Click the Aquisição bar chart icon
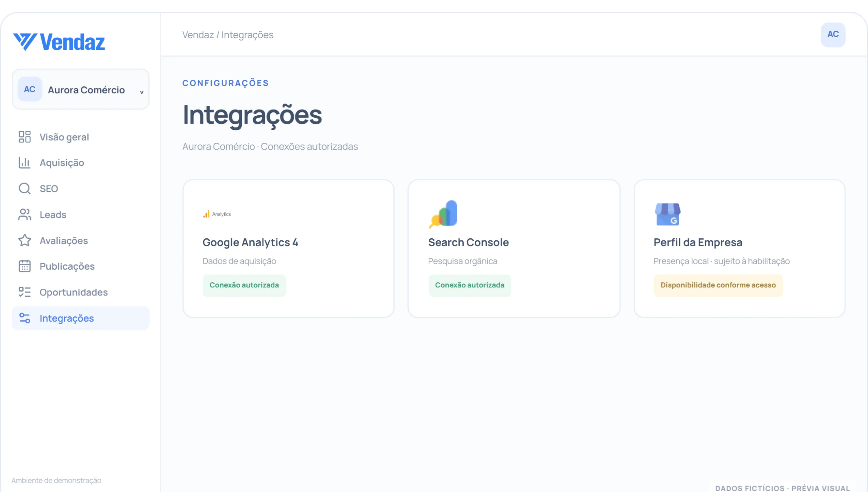The height and width of the screenshot is (492, 868). (24, 162)
